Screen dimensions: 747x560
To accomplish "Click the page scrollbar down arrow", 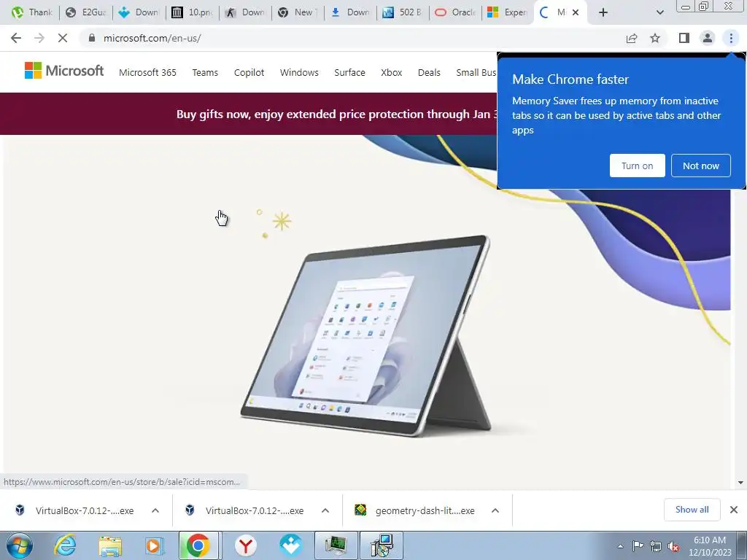I will click(x=741, y=483).
